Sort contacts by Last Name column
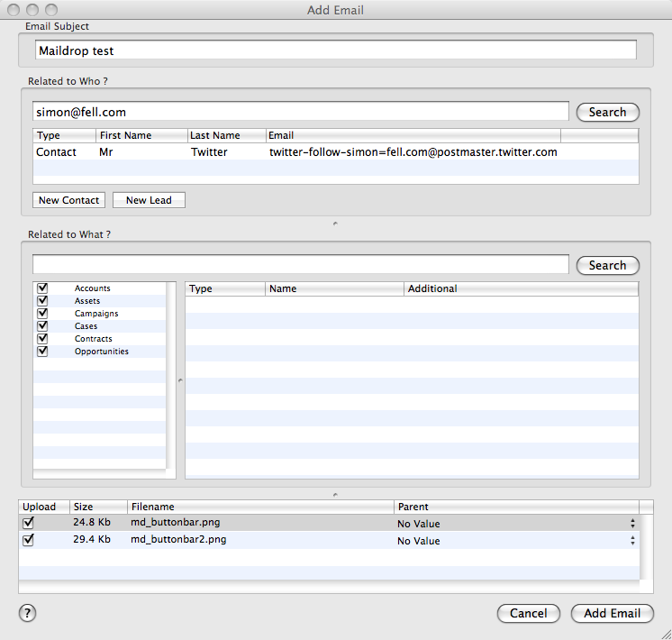The image size is (672, 640). click(x=226, y=135)
